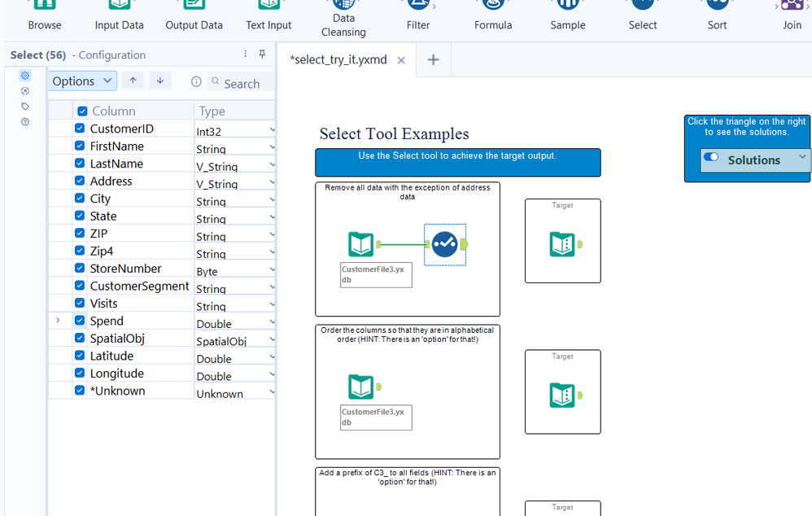This screenshot has height=516, width=812.
Task: Toggle the Solutions switch
Action: coord(711,157)
